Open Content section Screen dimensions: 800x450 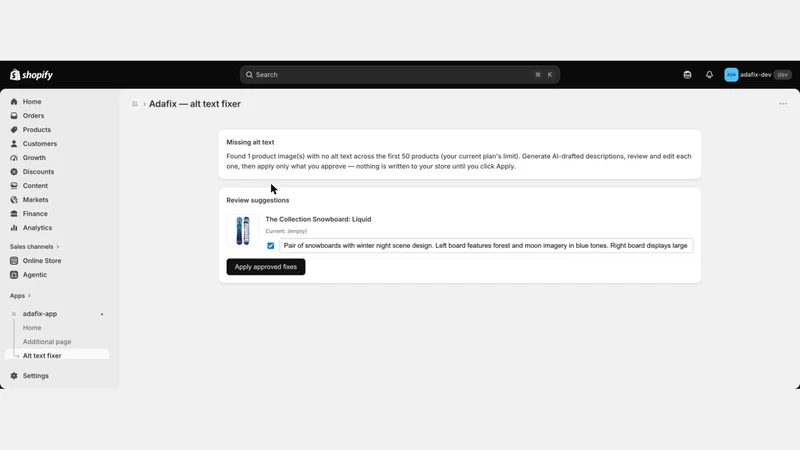click(x=35, y=186)
